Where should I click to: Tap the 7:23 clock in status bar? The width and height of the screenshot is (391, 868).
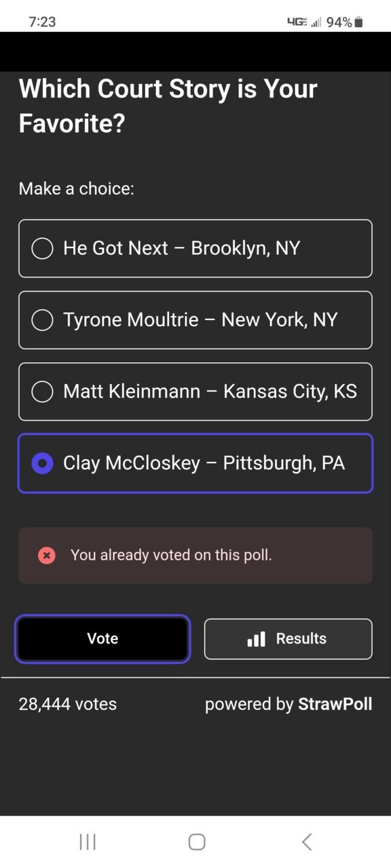[x=42, y=22]
